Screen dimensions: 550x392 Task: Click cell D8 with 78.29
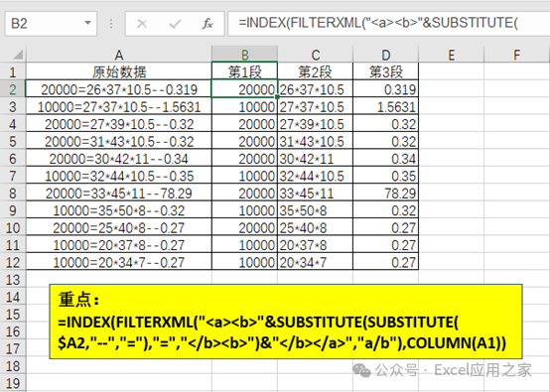click(x=385, y=194)
